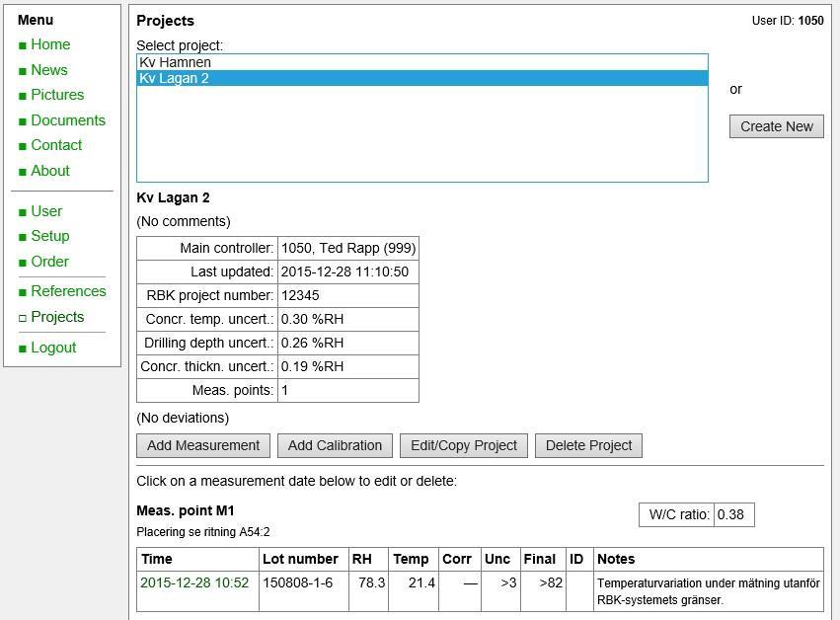Click the hollow bullet beside Projects

[23, 318]
